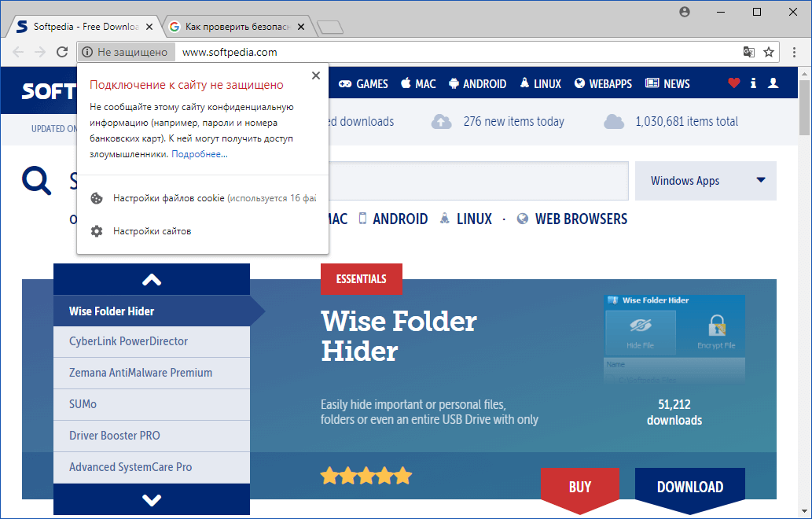Click the red BUY button

[580, 487]
